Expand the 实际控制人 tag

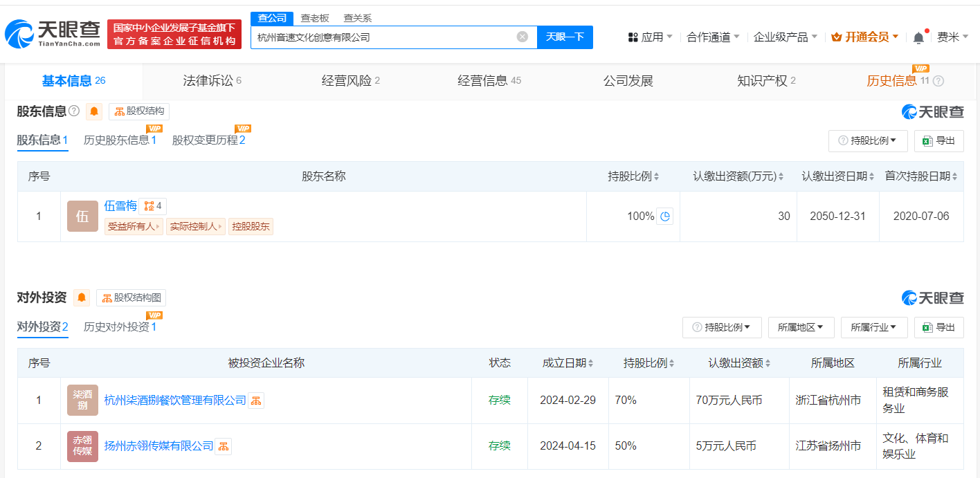click(195, 226)
